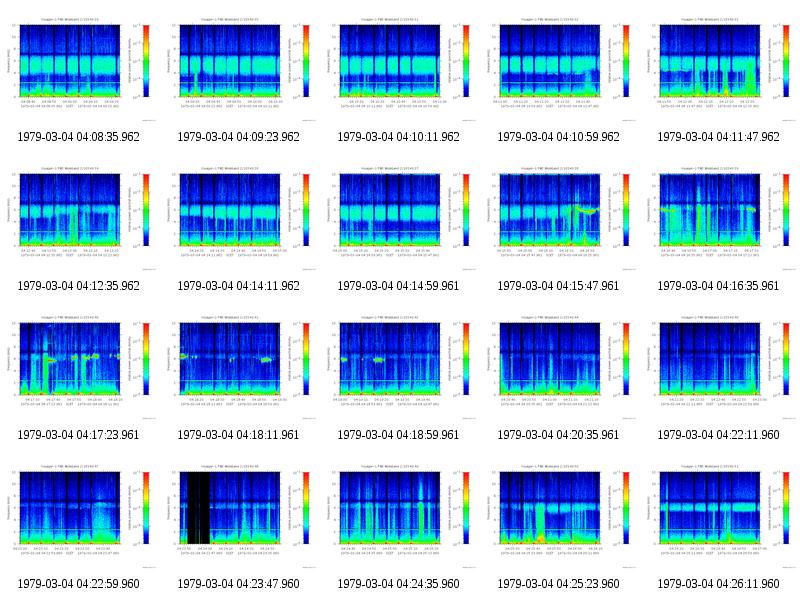The image size is (800, 596).
Task: Click caption text '1979-03-04 04:14:11.962'
Action: click(238, 286)
